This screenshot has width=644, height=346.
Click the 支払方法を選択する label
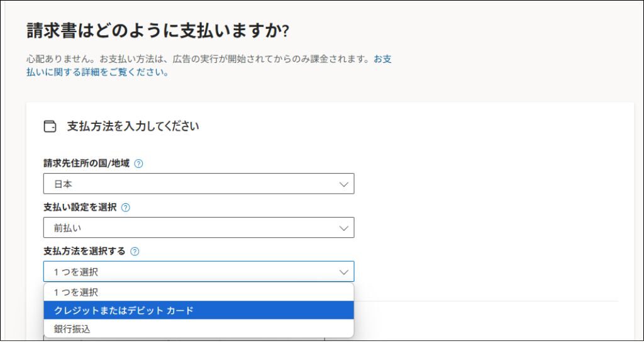[85, 251]
